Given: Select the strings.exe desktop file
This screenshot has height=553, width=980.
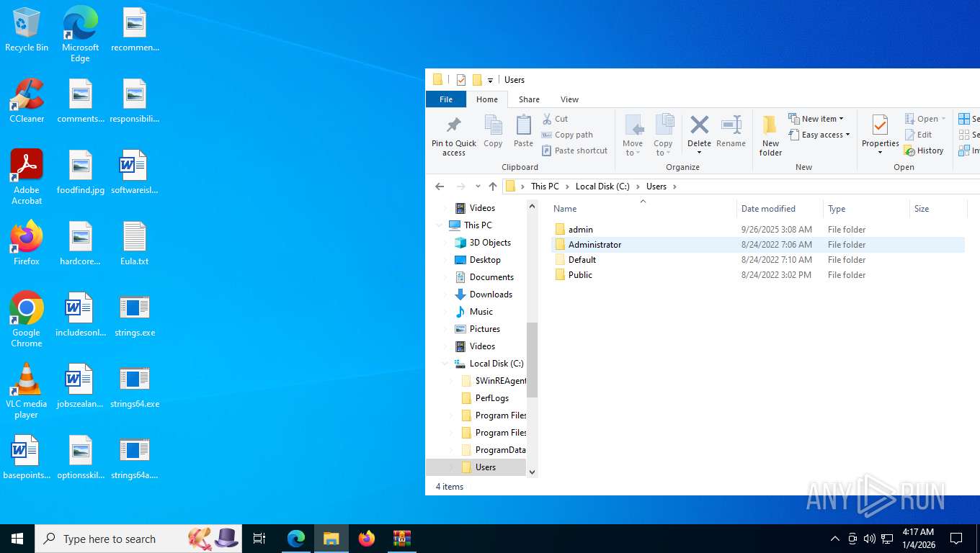Looking at the screenshot, I should tap(135, 315).
